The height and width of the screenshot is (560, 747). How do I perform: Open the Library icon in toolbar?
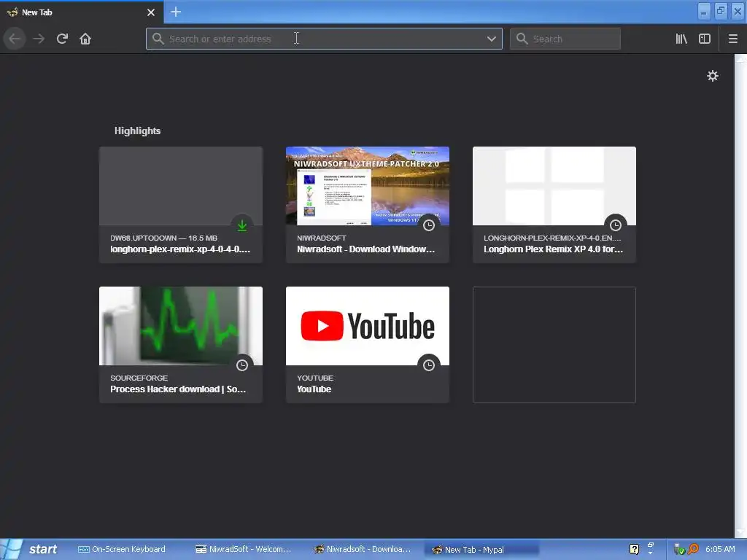pos(681,39)
